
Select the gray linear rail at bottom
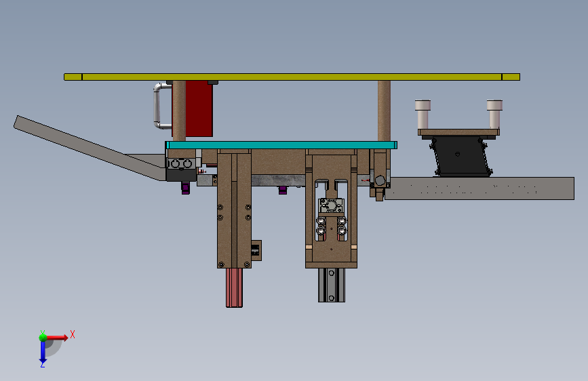coord(332,285)
